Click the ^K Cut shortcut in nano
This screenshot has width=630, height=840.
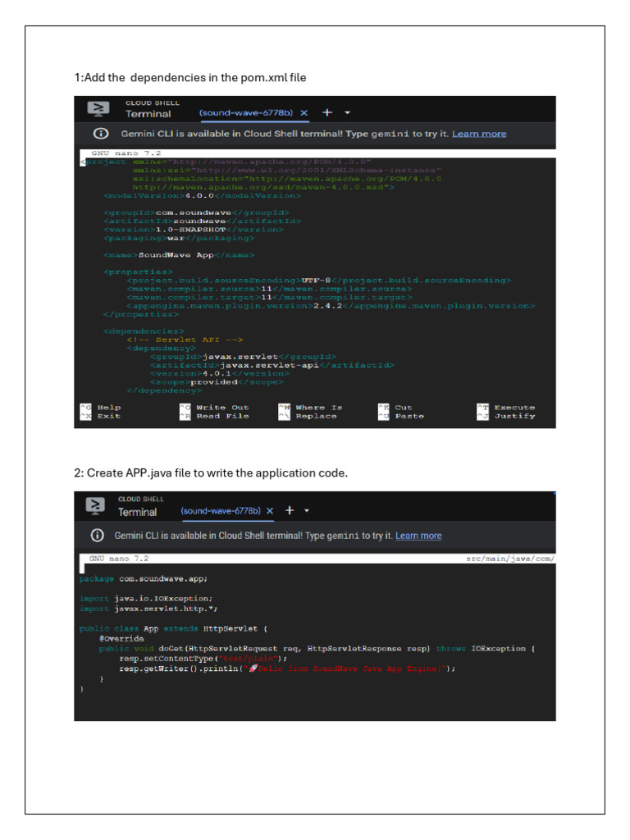[395, 407]
